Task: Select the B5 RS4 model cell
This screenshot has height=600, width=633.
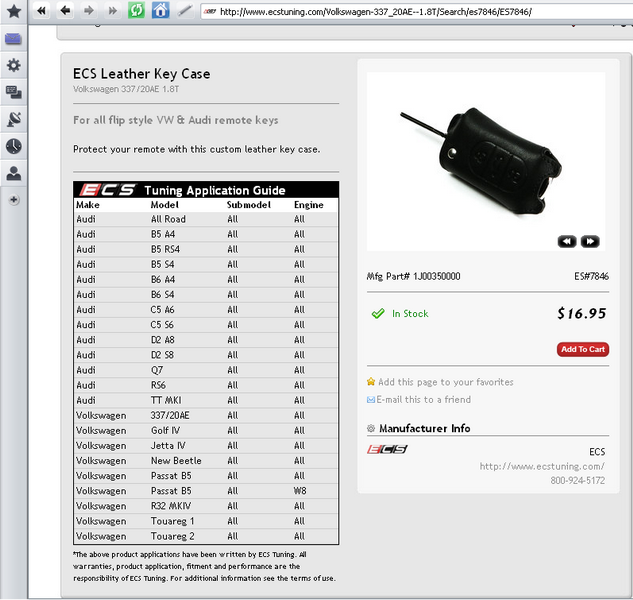Action: pos(165,249)
